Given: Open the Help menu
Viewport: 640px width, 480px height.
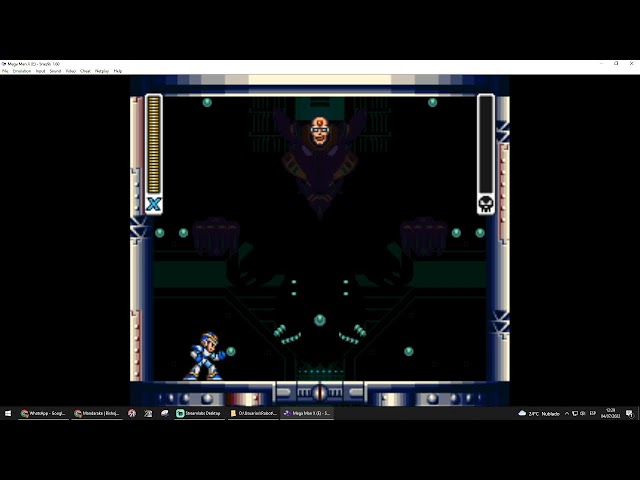Looking at the screenshot, I should 118,71.
